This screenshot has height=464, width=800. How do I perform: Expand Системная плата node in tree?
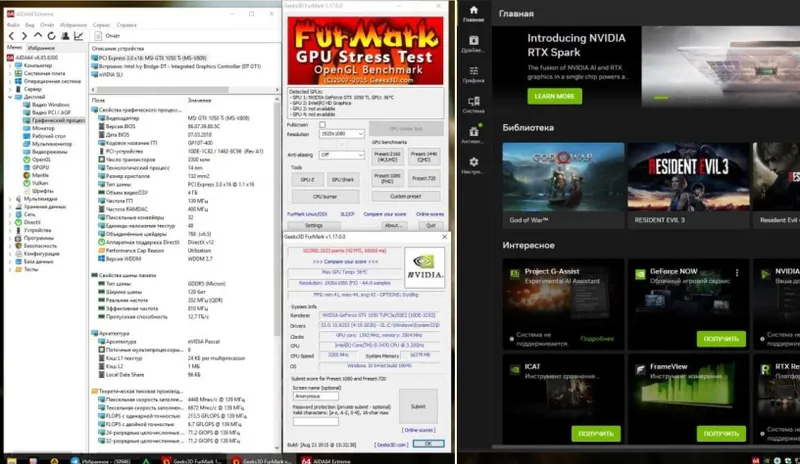click(x=10, y=74)
